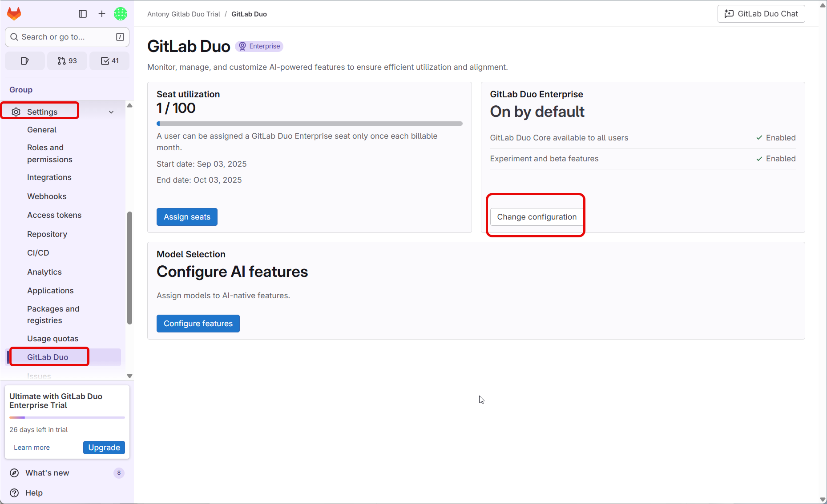Image resolution: width=827 pixels, height=504 pixels.
Task: Collapse the Settings section chevron
Action: point(111,112)
